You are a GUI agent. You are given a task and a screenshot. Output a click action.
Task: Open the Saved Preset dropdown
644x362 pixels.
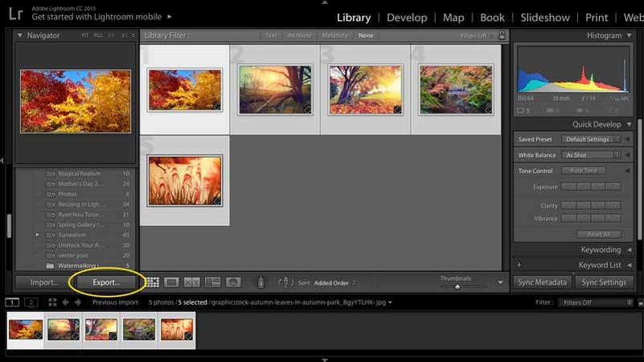pyautogui.click(x=591, y=139)
